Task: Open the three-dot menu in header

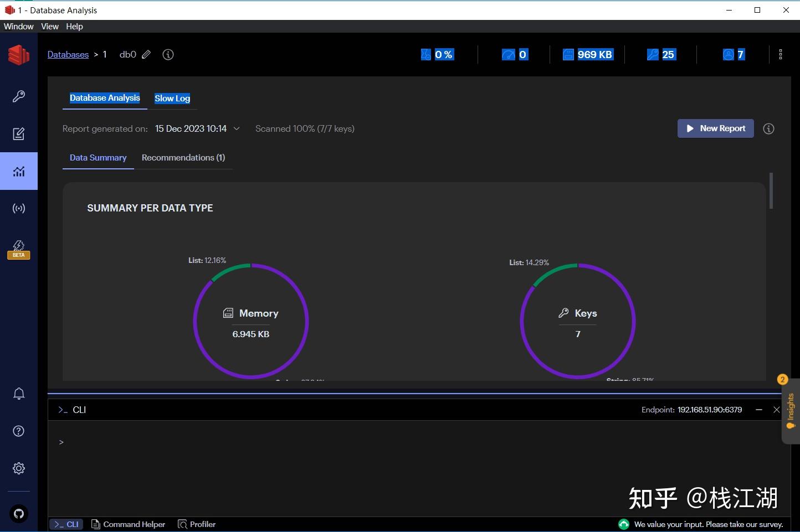Action: (780, 54)
